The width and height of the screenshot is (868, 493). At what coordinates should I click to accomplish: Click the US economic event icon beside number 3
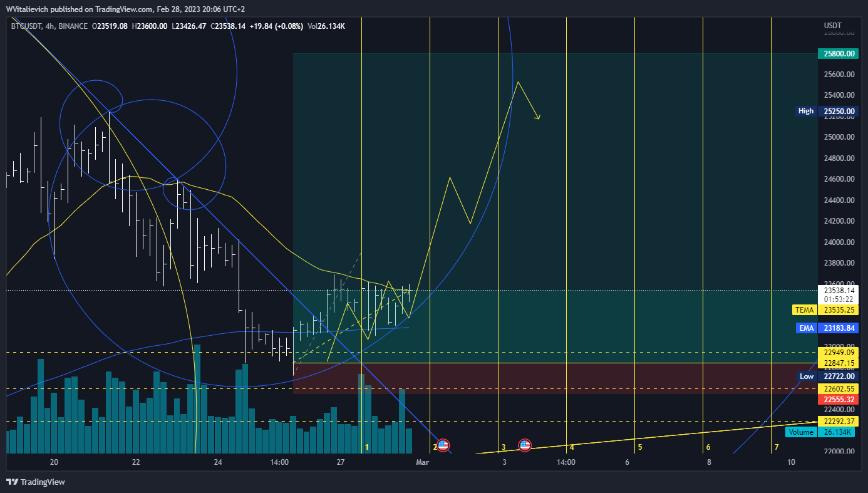pyautogui.click(x=525, y=445)
